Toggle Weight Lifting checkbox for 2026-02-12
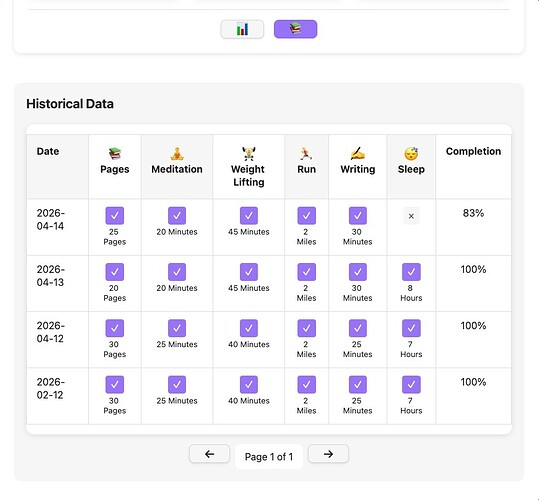539x500 pixels. [249, 385]
